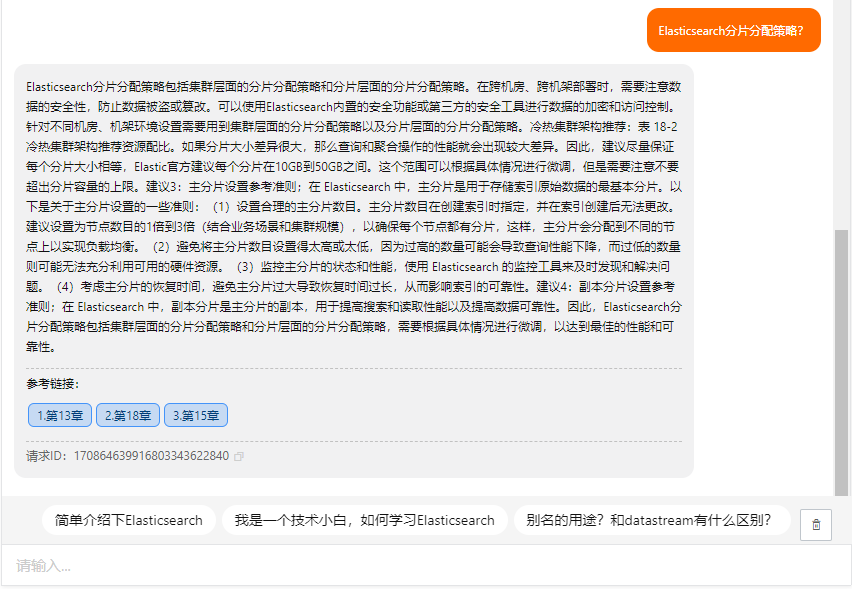
Task: Click the vertical scrollbar thumb of the chat
Action: 841,362
